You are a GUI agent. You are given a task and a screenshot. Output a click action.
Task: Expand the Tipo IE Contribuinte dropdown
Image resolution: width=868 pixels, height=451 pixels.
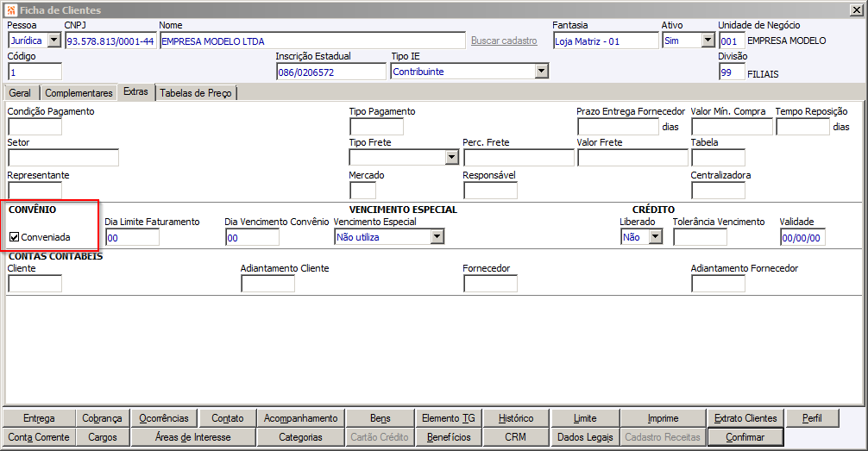tap(541, 72)
